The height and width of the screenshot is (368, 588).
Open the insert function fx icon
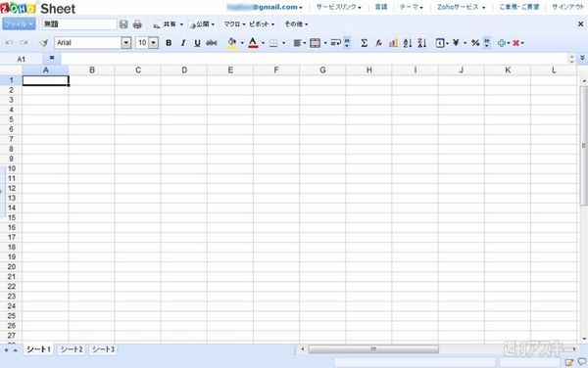click(x=378, y=43)
